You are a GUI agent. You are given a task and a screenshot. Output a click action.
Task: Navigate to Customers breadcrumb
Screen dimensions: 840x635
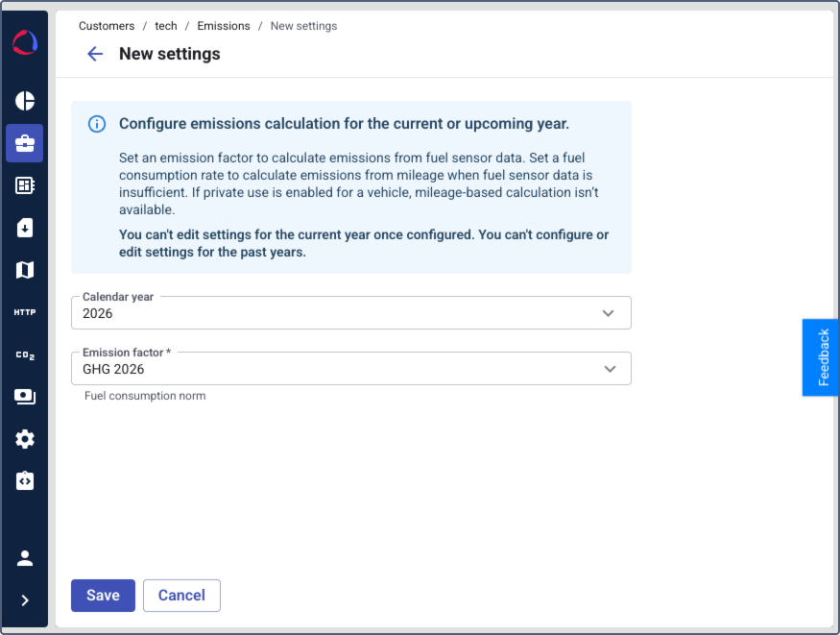coord(107,26)
